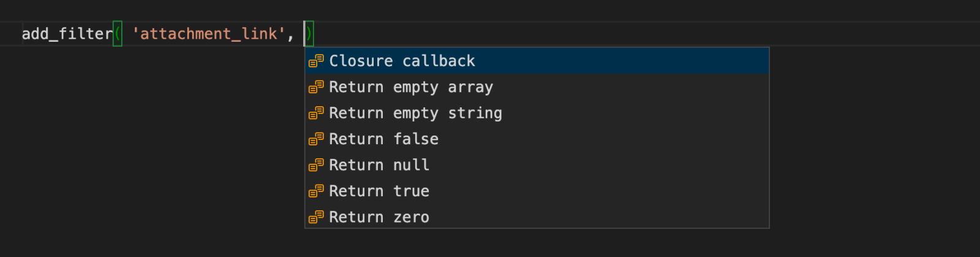
Task: Click the highlighted opening parenthesis after add_filter
Action: [118, 34]
